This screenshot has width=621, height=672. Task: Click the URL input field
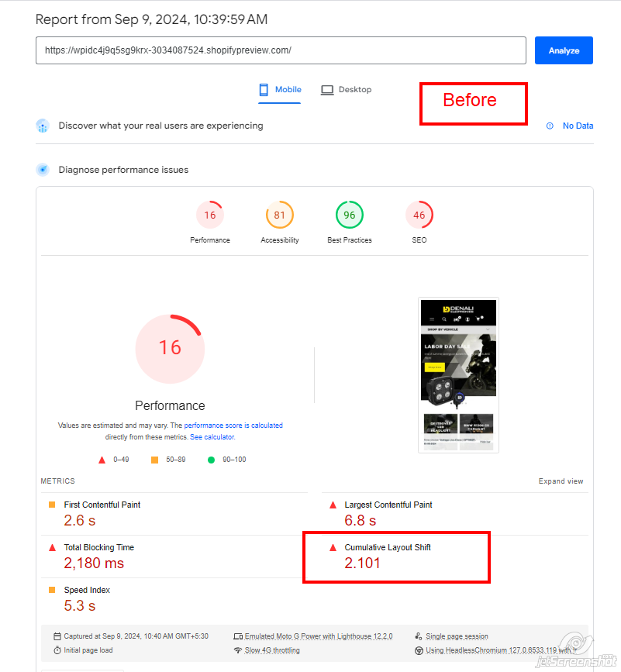pos(281,50)
